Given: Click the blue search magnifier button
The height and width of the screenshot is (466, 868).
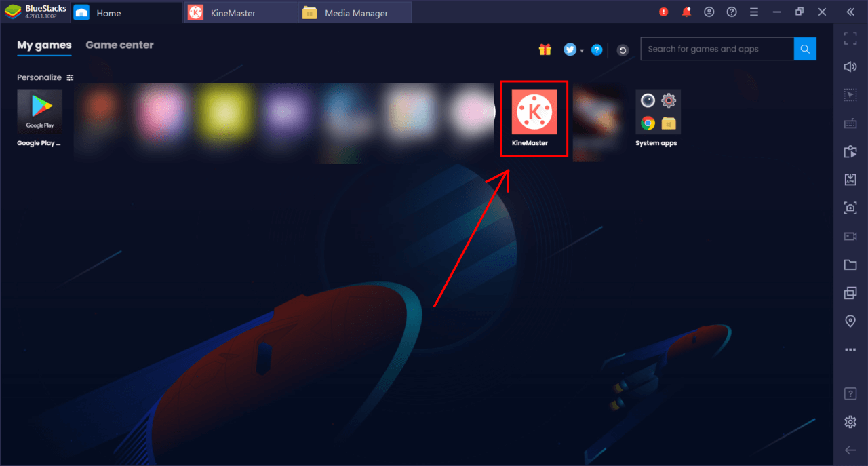Looking at the screenshot, I should point(805,49).
